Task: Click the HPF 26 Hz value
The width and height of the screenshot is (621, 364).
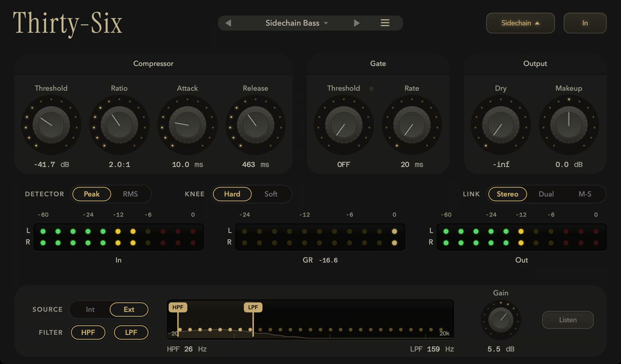Action: coord(187,349)
